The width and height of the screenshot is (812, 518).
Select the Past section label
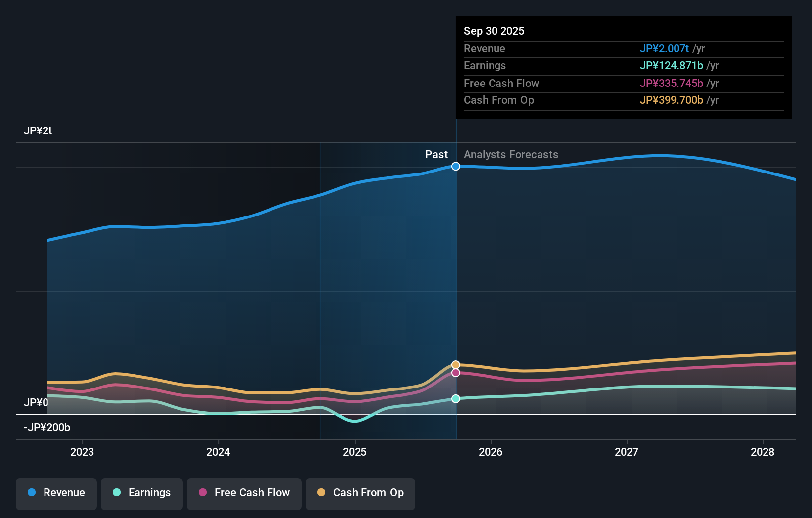(x=436, y=154)
